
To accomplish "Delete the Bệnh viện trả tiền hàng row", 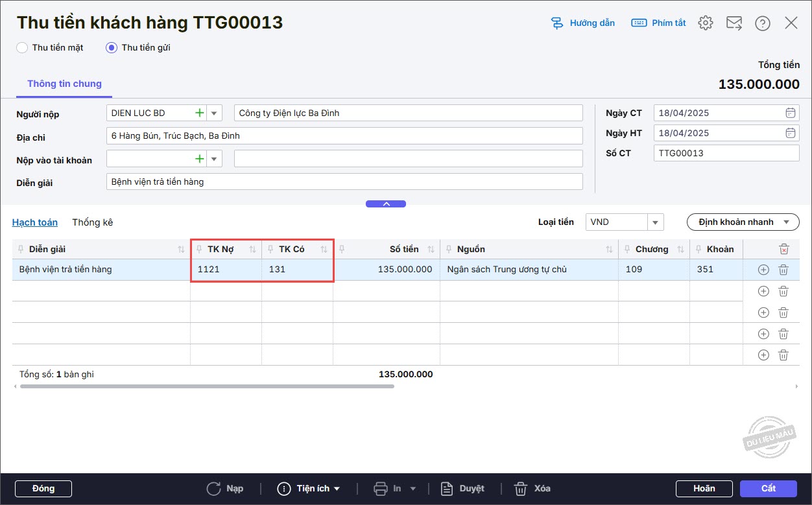I will pos(783,270).
